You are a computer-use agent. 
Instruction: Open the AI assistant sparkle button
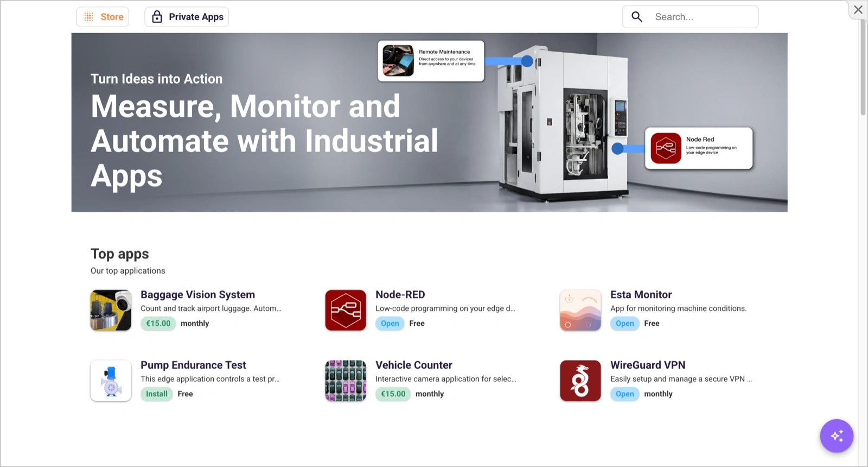click(x=836, y=436)
